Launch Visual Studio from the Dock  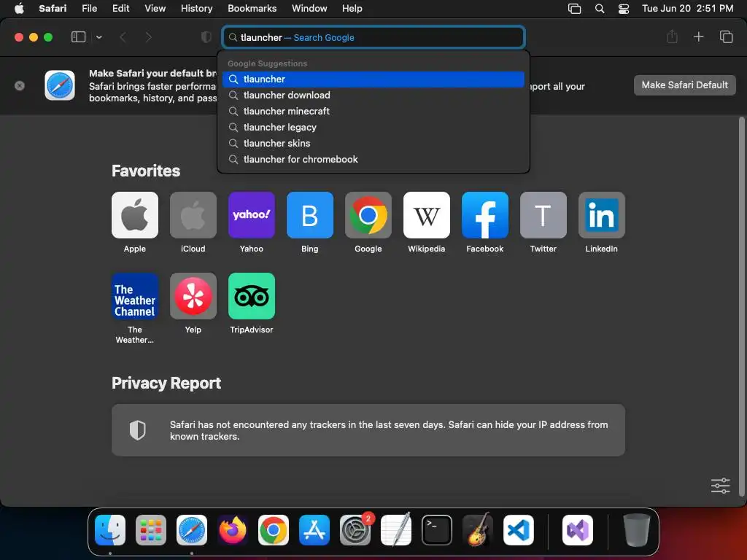(x=578, y=530)
